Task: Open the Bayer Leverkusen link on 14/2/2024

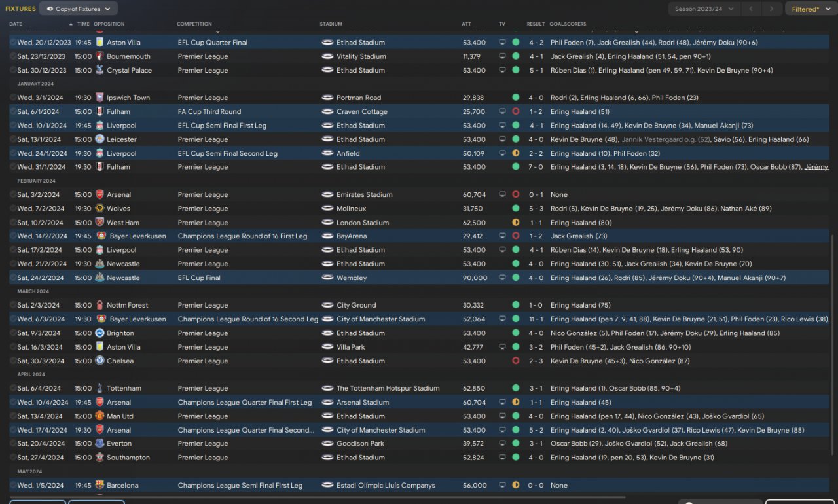Action: pos(137,236)
